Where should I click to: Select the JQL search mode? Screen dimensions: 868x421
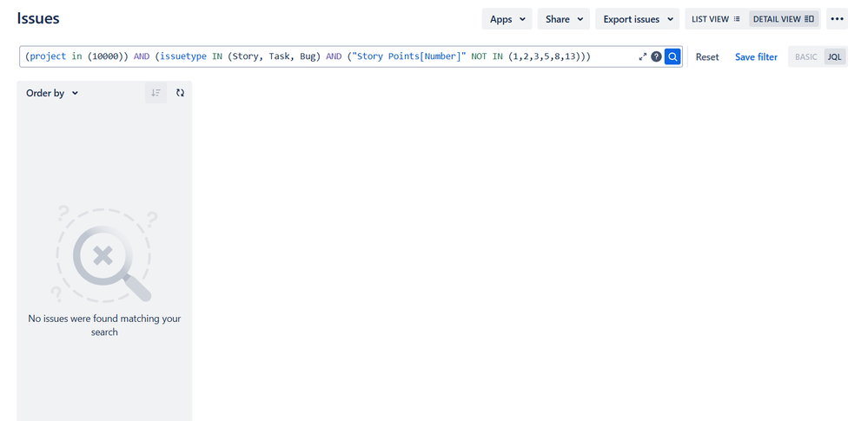[x=834, y=57]
